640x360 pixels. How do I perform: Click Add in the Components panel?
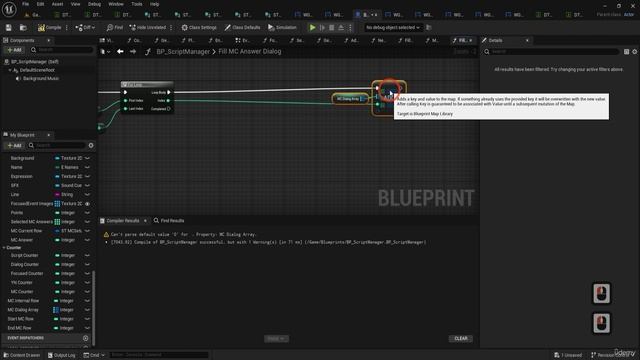click(14, 50)
